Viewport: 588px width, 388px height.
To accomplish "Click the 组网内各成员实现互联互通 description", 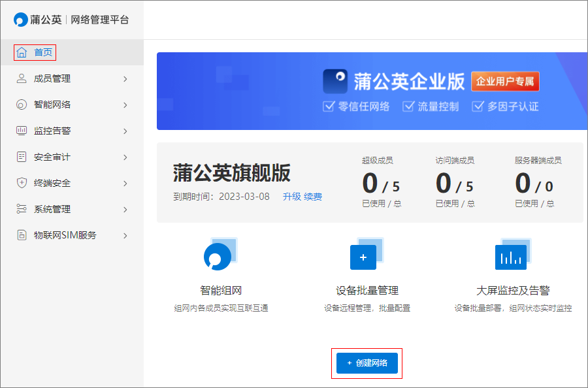I will (221, 308).
